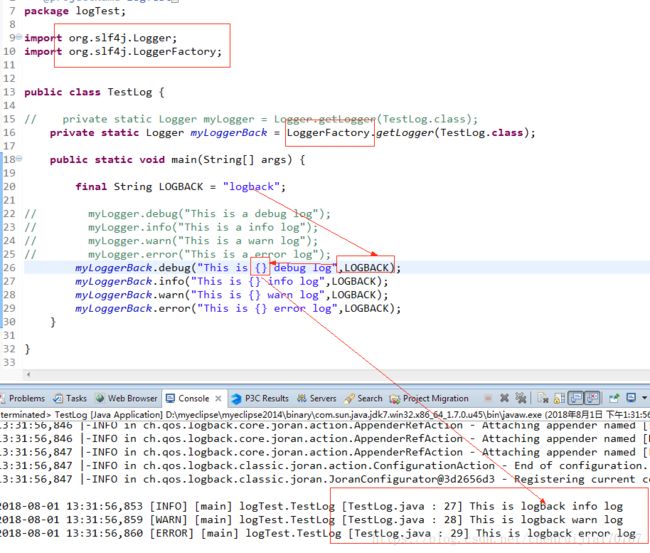Click the Console monitor icon
650x553 pixels.
tap(170, 398)
